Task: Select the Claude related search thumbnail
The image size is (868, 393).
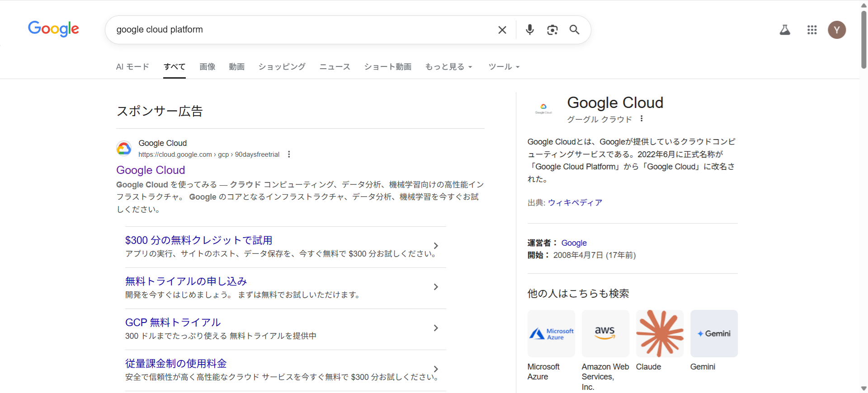Action: coord(660,333)
